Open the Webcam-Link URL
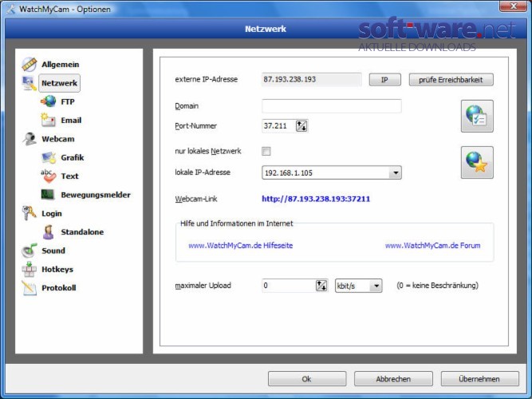 [316, 199]
